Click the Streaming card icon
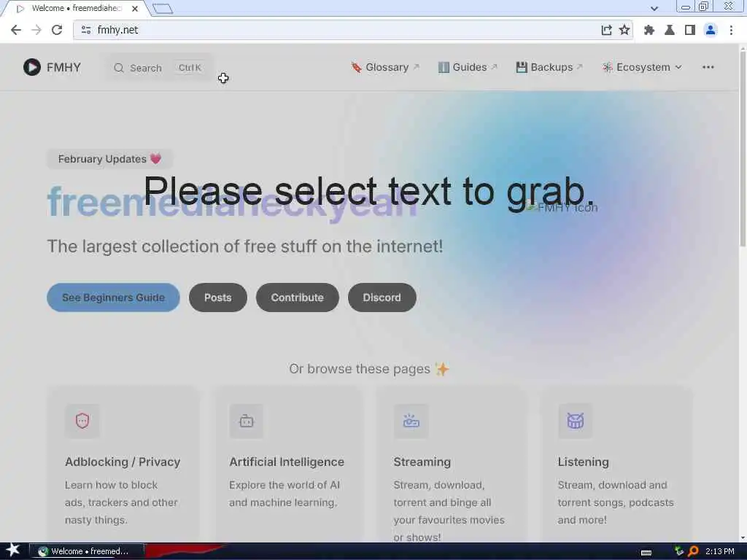The image size is (747, 560). (x=411, y=421)
